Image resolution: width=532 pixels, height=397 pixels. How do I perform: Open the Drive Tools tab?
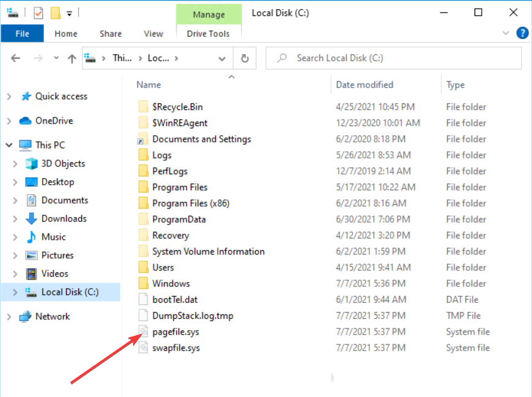click(209, 34)
